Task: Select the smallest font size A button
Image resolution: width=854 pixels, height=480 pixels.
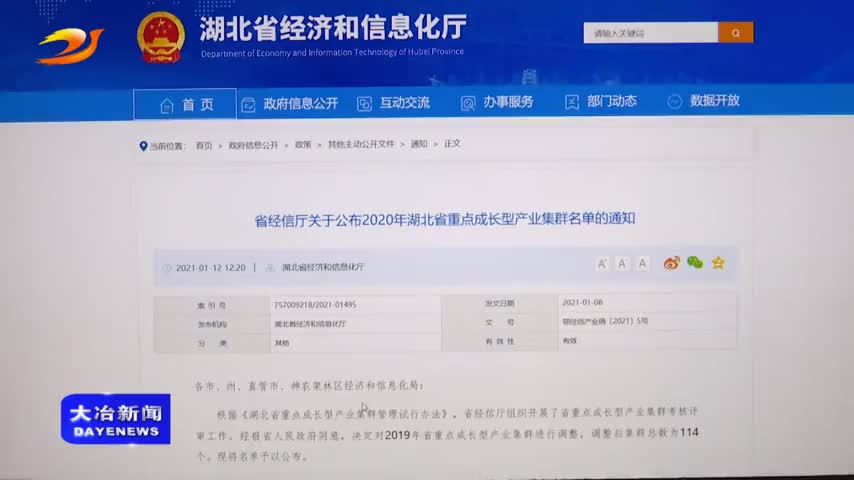Action: click(x=642, y=264)
